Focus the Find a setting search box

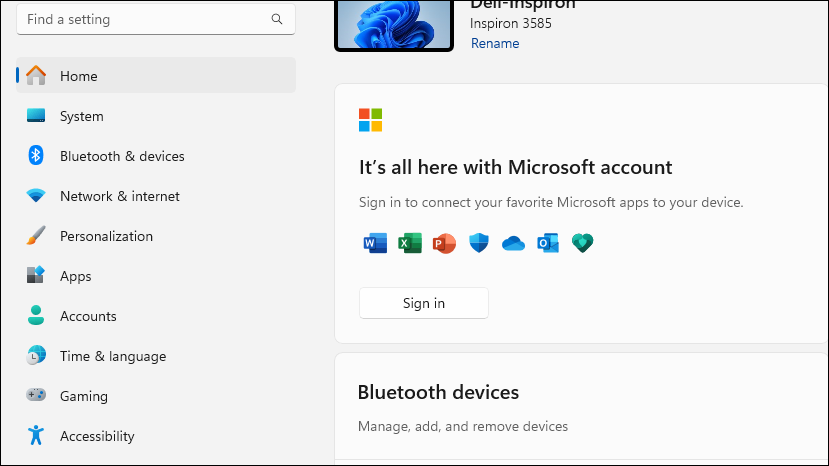(x=156, y=19)
